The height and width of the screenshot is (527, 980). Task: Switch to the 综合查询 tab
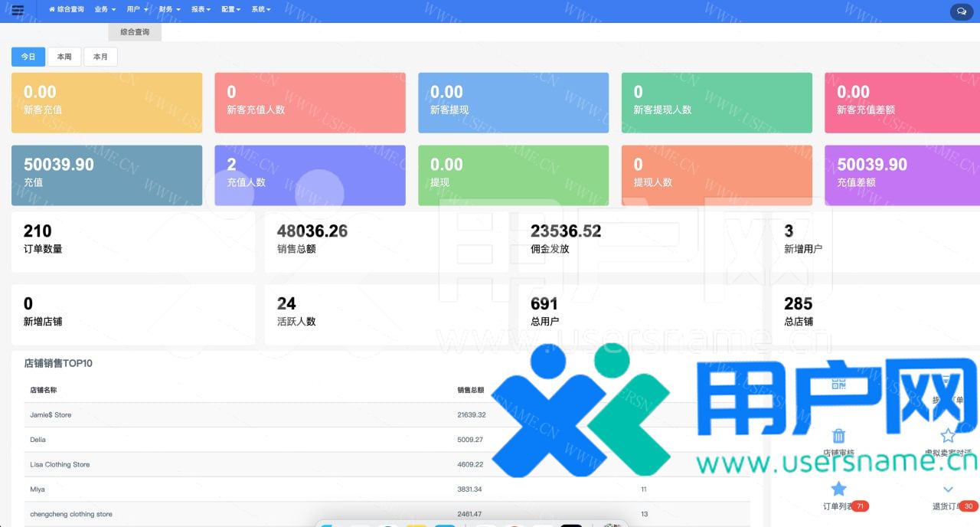(x=134, y=32)
